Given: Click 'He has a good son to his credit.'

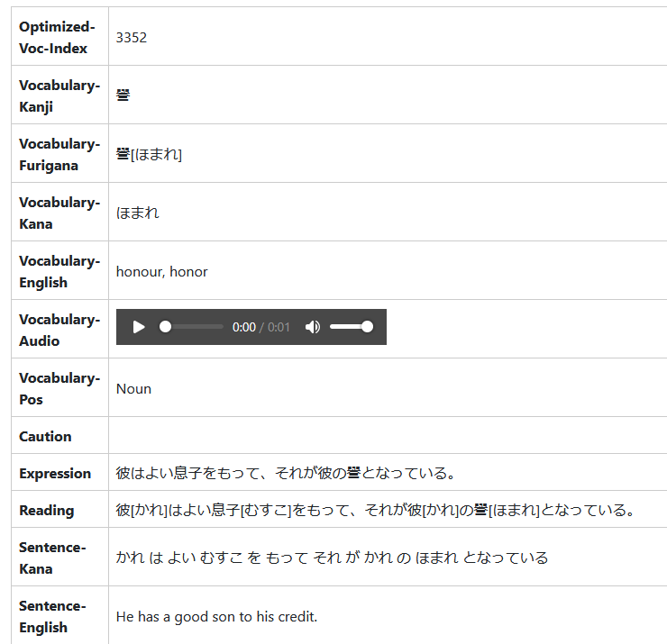Looking at the screenshot, I should click(217, 616).
